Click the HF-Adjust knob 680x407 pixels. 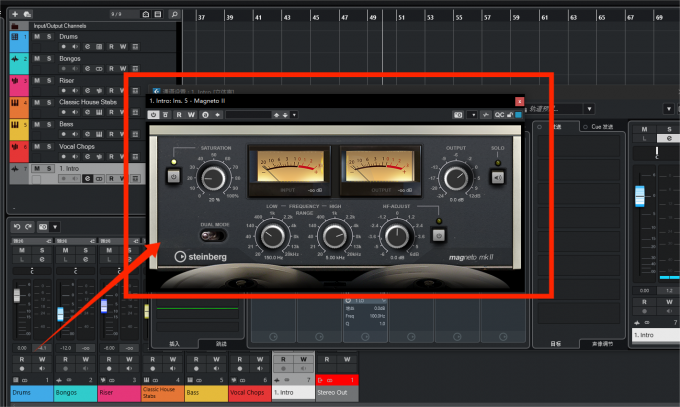[x=397, y=236]
